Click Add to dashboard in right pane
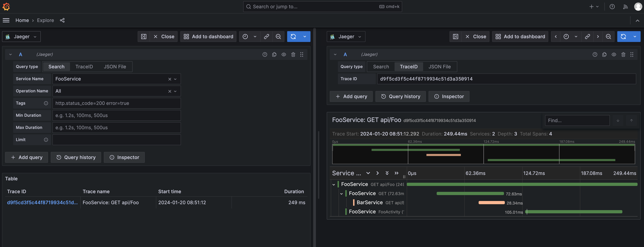Viewport: 644px width, 247px height. tap(520, 37)
